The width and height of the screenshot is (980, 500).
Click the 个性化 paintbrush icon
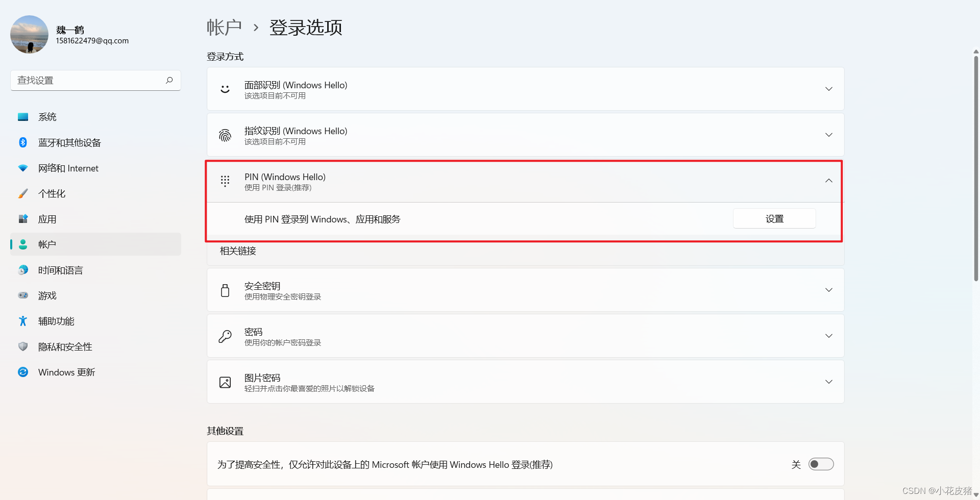[x=23, y=193]
